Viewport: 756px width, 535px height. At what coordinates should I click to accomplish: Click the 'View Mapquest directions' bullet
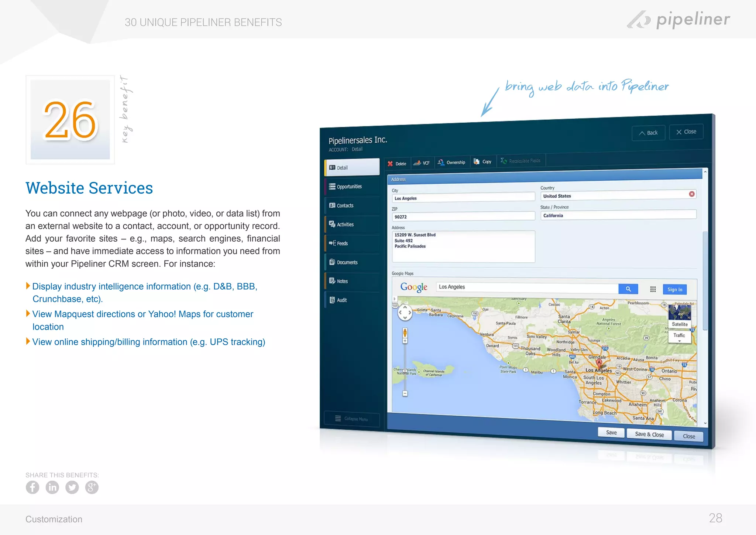click(140, 320)
